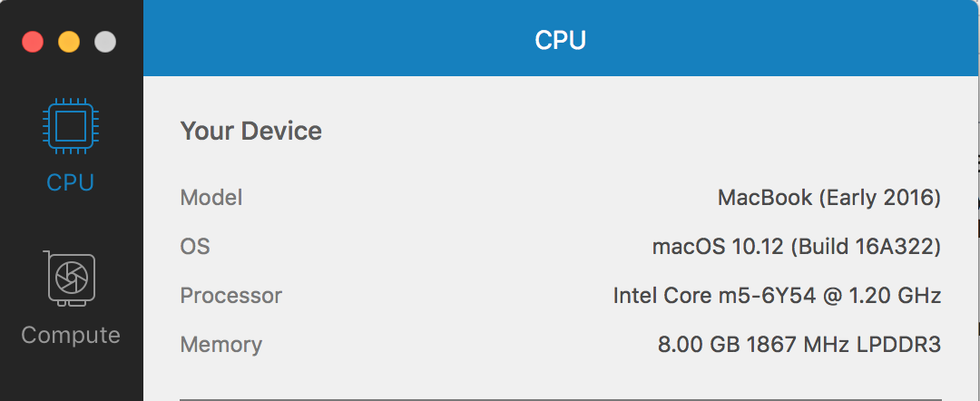
Task: Switch to the CPU sidebar label
Action: pyautogui.click(x=70, y=182)
